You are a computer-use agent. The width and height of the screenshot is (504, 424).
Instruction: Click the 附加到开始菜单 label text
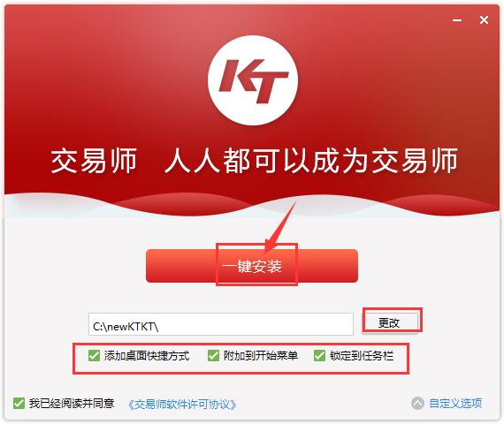[x=261, y=356]
